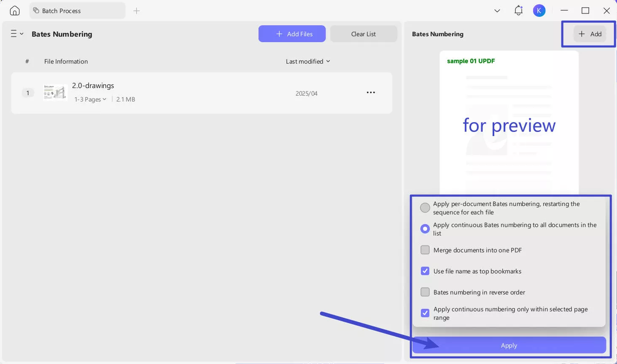This screenshot has width=617, height=364.
Task: Enable Bates numbering in reverse order
Action: click(425, 292)
